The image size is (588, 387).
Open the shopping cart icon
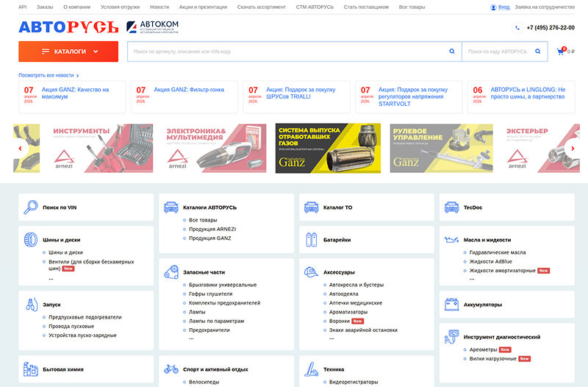(561, 52)
